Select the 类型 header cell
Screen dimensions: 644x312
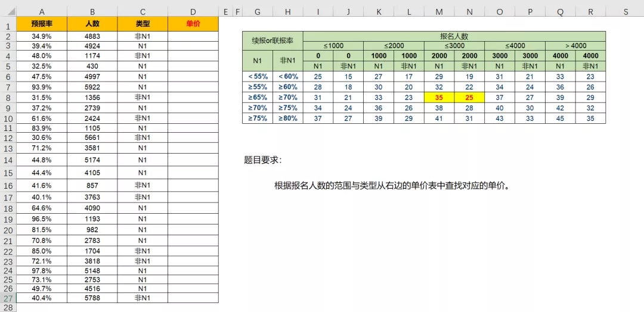(x=143, y=24)
